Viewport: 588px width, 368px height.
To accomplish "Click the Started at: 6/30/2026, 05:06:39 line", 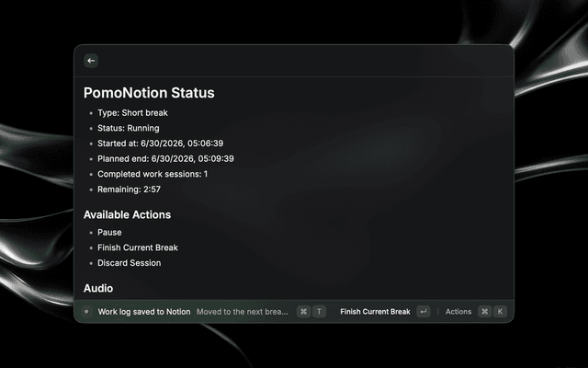I will coord(161,144).
